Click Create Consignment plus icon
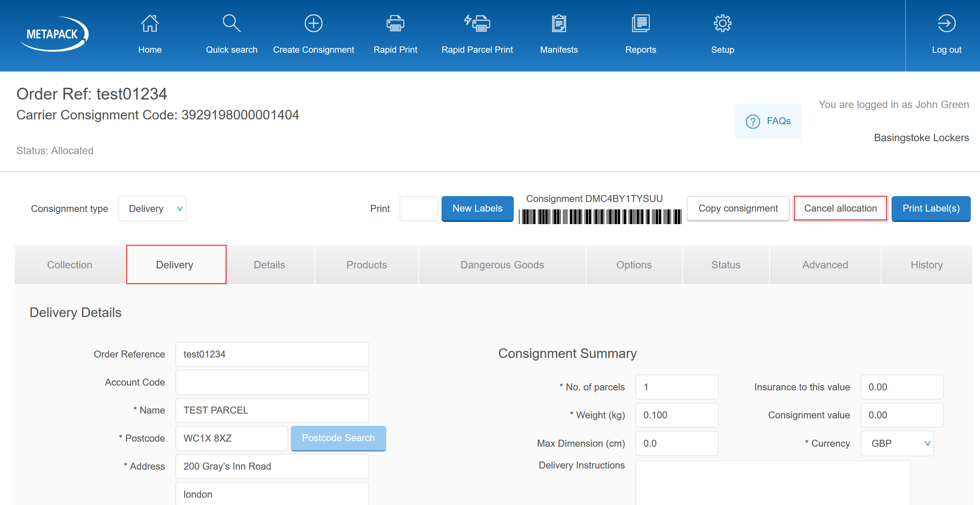Viewport: 980px width, 505px height. point(313,24)
